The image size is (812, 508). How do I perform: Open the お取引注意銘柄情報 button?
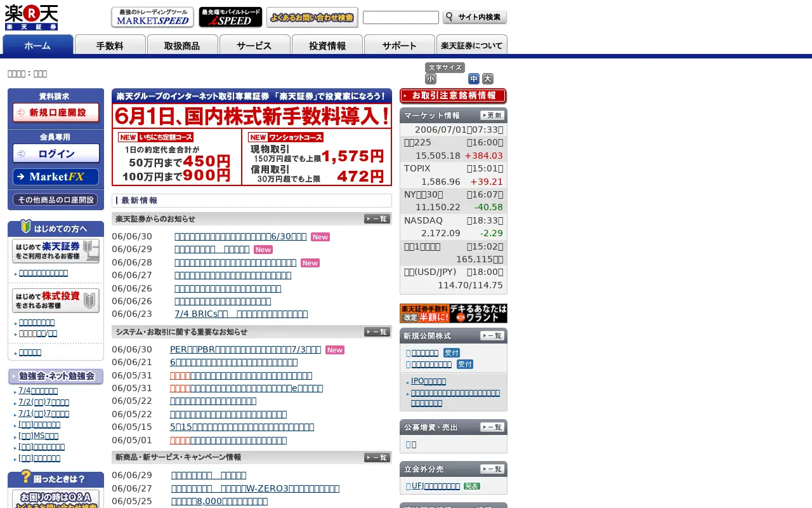click(454, 96)
